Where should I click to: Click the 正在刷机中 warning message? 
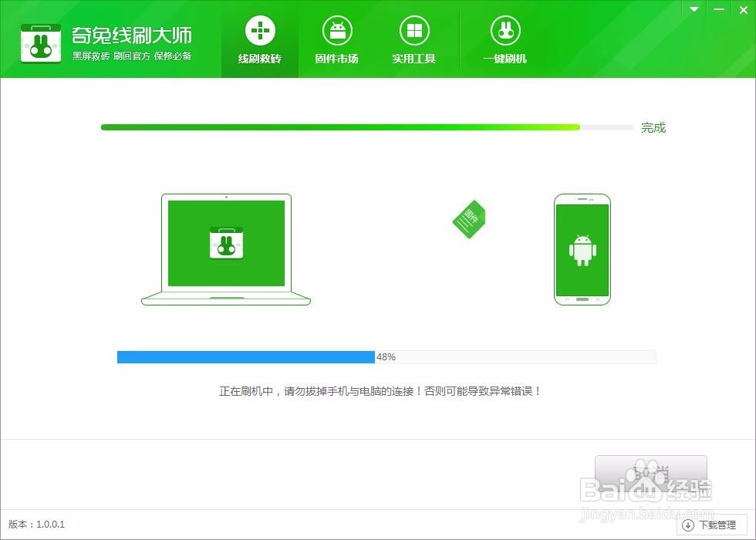[x=380, y=391]
